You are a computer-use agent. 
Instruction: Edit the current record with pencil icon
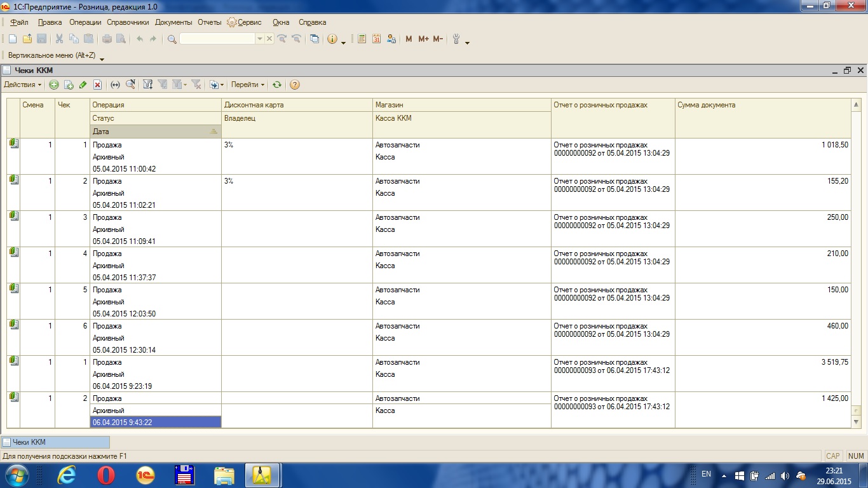(x=83, y=85)
